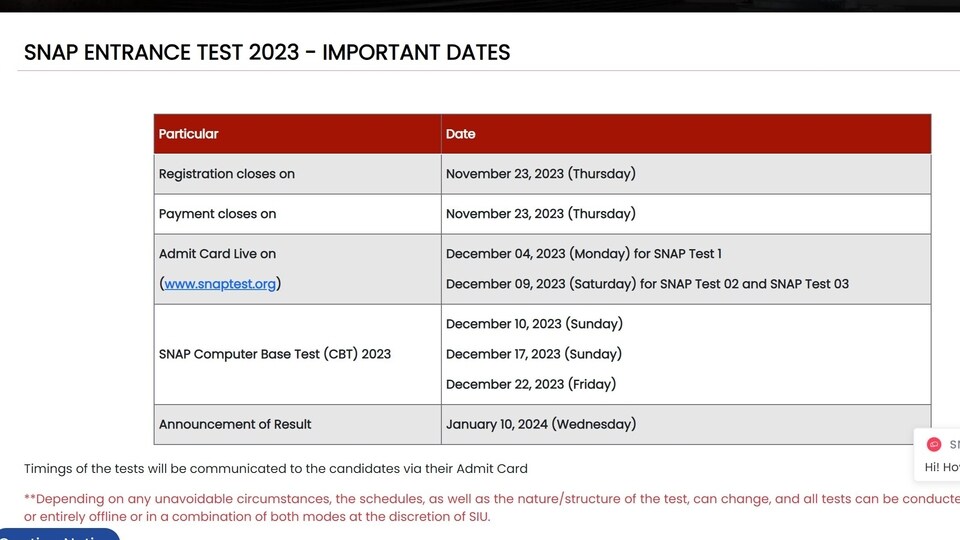
Task: Click the Announcement of Result cell
Action: 298,424
